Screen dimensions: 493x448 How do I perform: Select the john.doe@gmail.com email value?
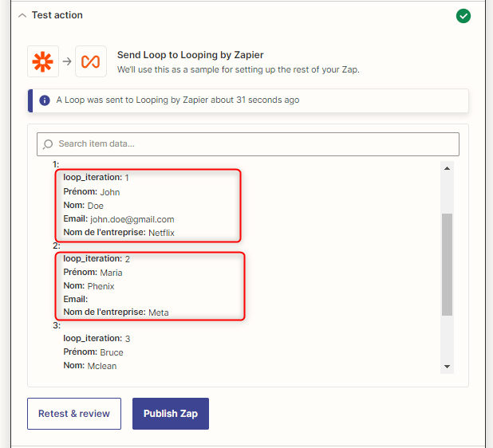point(132,219)
